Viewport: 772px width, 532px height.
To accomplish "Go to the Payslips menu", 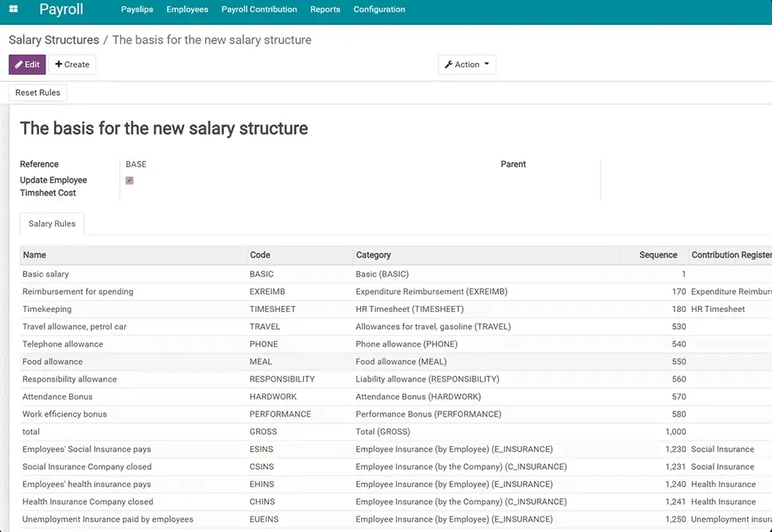I will (136, 9).
